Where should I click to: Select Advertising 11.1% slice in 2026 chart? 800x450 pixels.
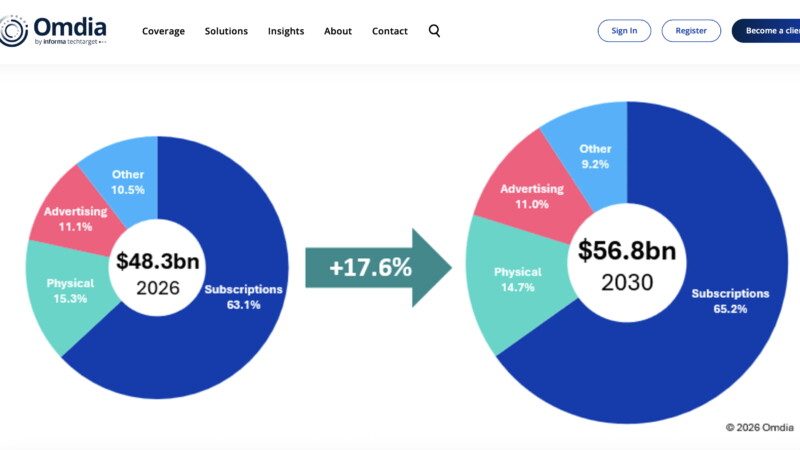[76, 218]
